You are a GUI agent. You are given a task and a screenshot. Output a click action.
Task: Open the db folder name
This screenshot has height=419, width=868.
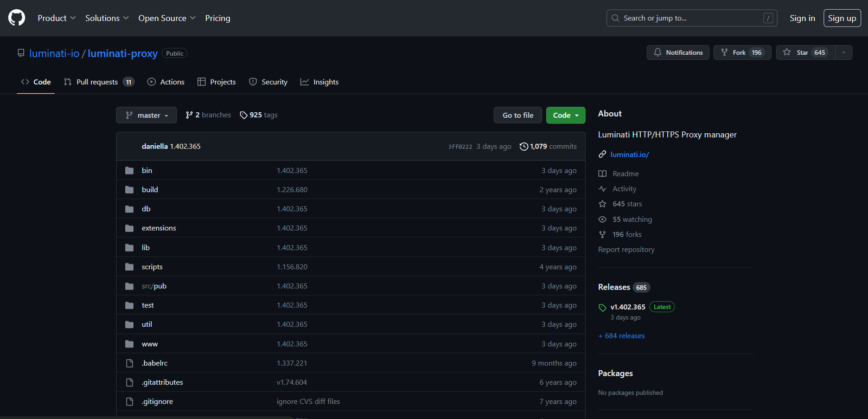click(x=146, y=209)
